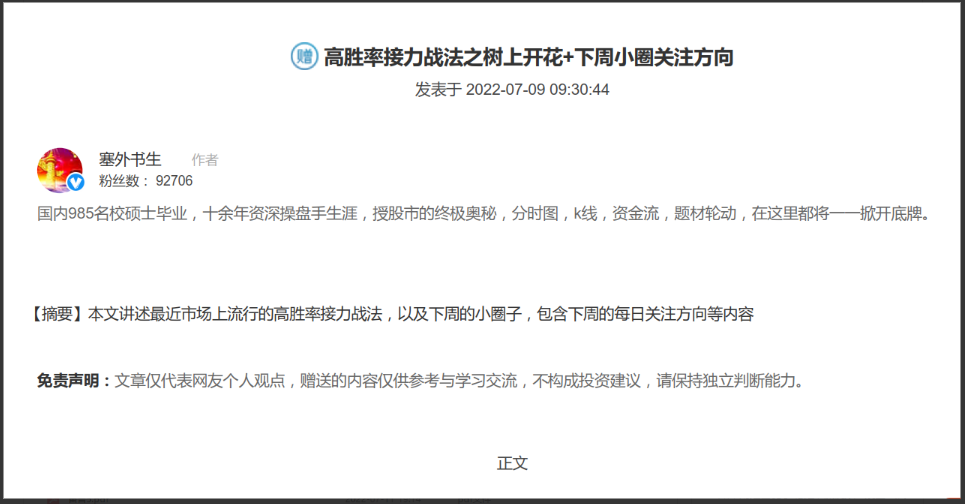Open the author's round avatar picture
Image resolution: width=965 pixels, height=504 pixels.
click(x=59, y=169)
